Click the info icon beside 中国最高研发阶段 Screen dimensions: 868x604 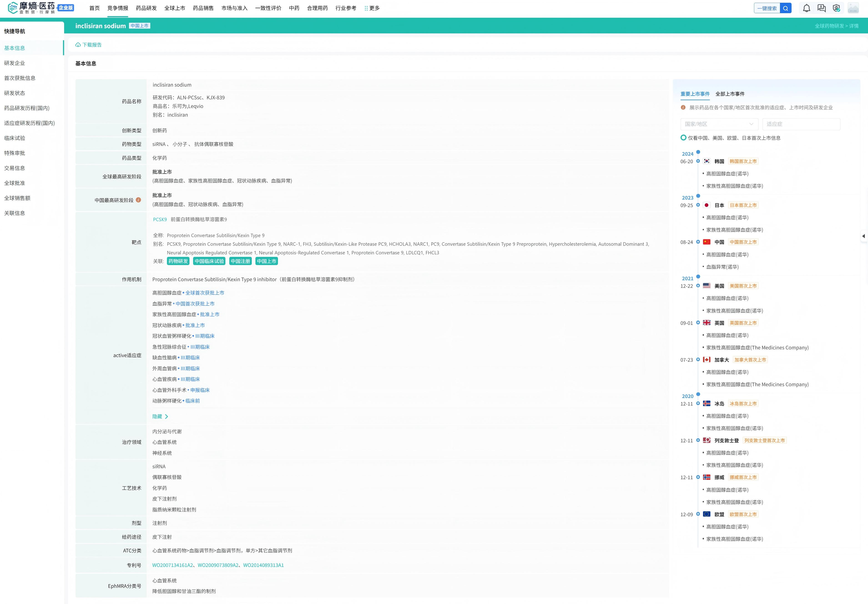138,200
